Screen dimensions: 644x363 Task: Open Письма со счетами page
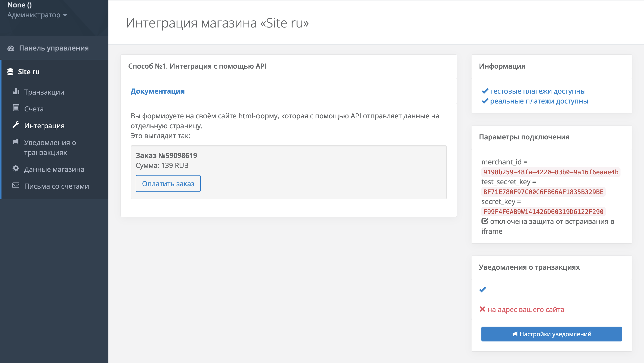56,186
